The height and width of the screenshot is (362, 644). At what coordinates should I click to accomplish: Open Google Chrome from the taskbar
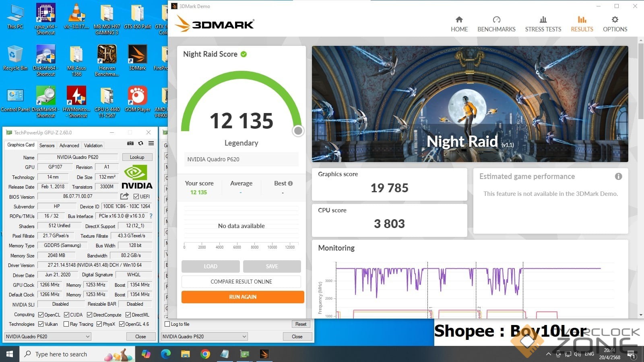(x=205, y=354)
